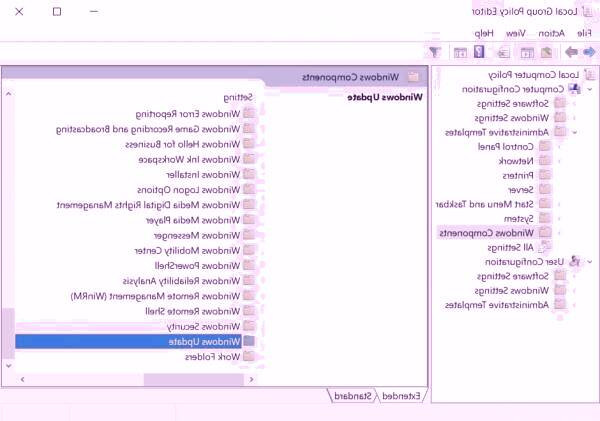Click folder icon beside Windows Installer
The image size is (600, 421).
pos(249,175)
